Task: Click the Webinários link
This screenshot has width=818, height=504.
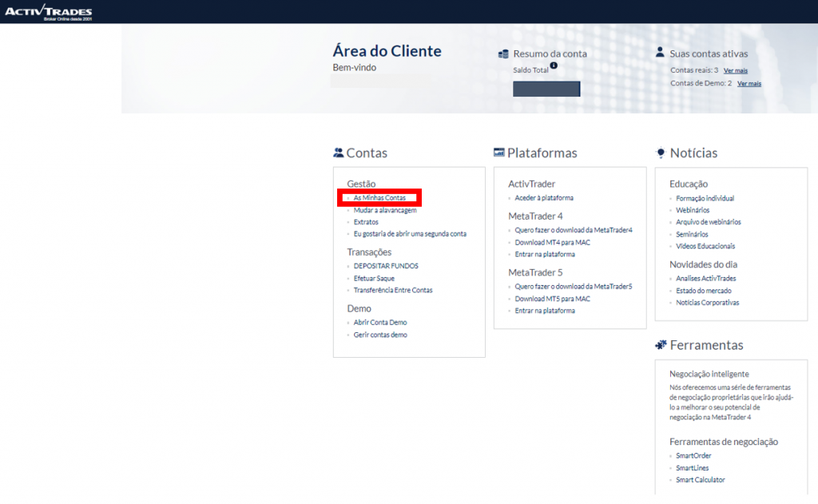Action: 693,210
